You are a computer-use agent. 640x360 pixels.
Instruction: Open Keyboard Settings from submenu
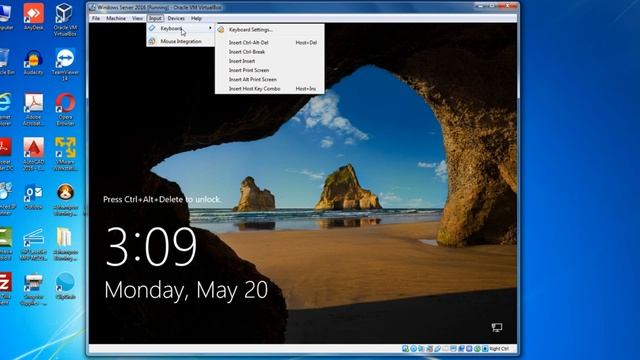pyautogui.click(x=269, y=29)
